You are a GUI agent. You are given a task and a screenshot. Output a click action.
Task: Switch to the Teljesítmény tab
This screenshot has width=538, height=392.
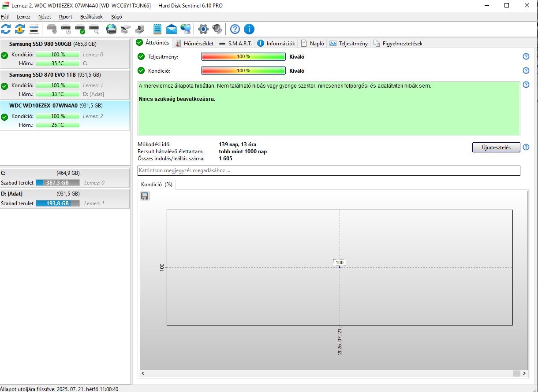[x=348, y=43]
